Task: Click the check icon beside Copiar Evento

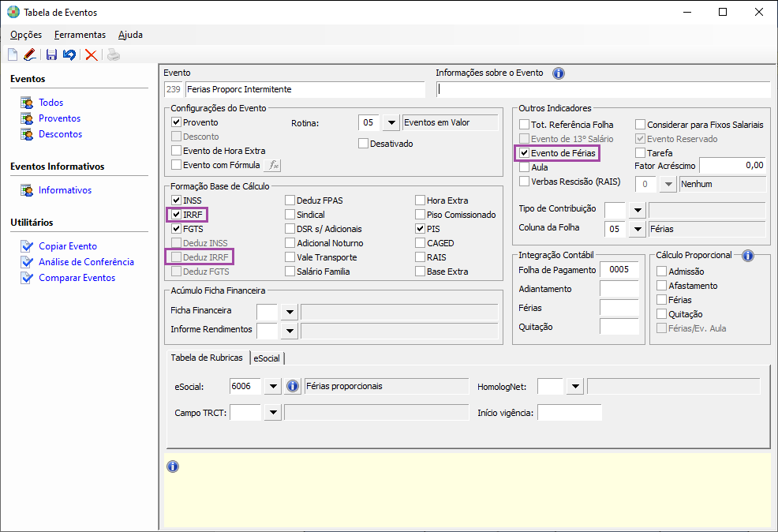Action: [x=27, y=246]
